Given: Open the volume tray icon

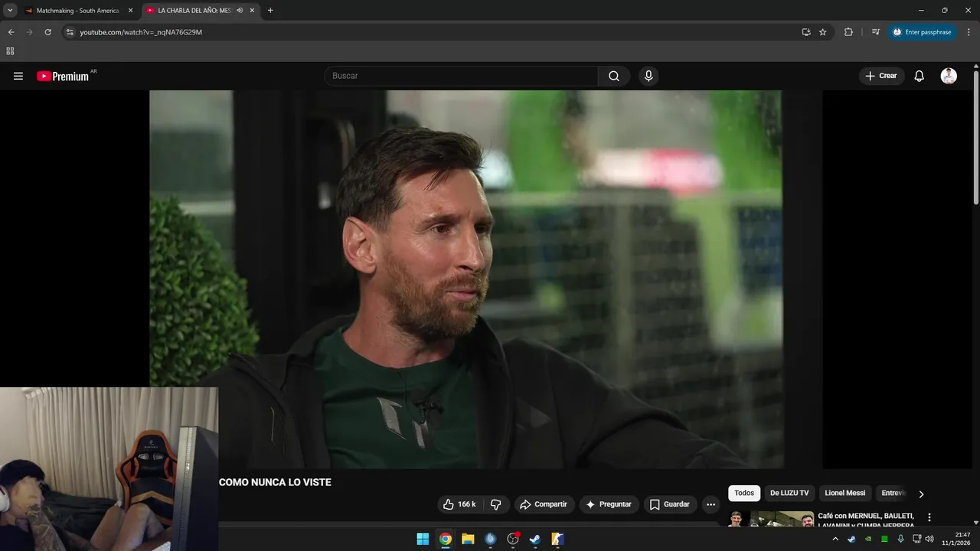Looking at the screenshot, I should (x=929, y=539).
